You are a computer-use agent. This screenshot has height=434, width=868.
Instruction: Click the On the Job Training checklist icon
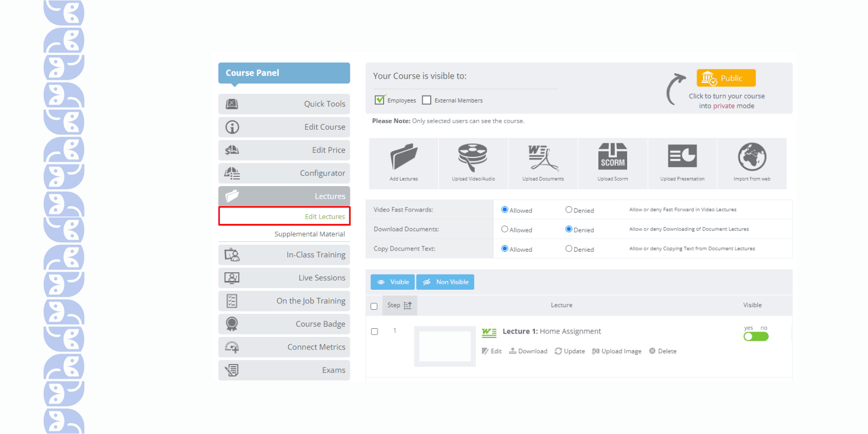(x=232, y=301)
